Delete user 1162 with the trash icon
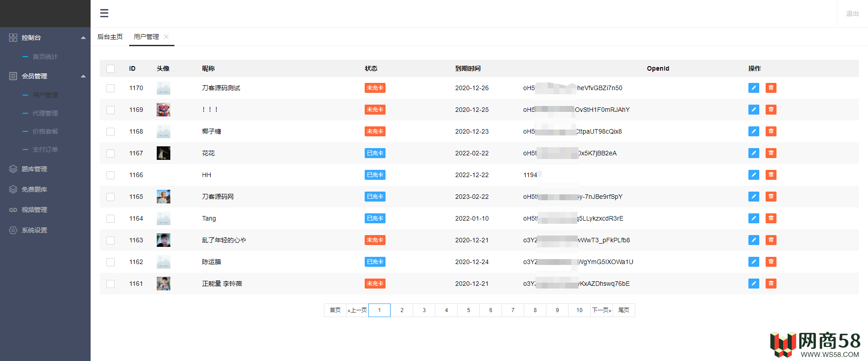The width and height of the screenshot is (868, 361). pos(771,262)
